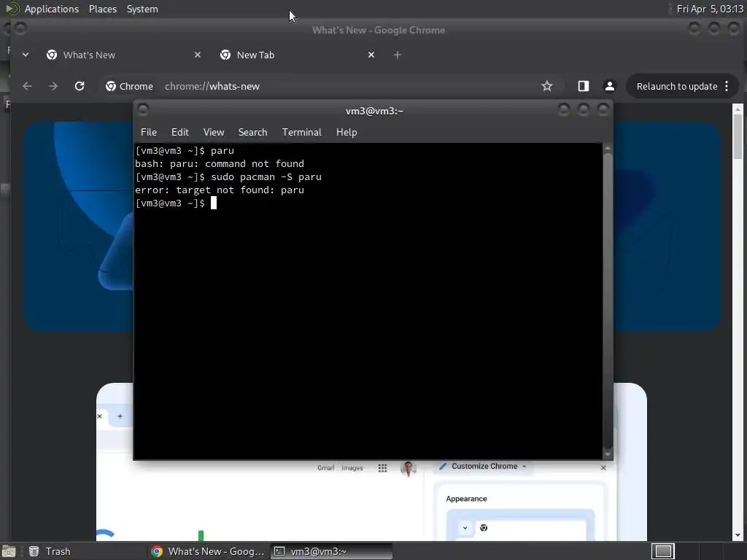Expand the Chrome tab search chevron
The width and height of the screenshot is (747, 560).
(x=26, y=55)
